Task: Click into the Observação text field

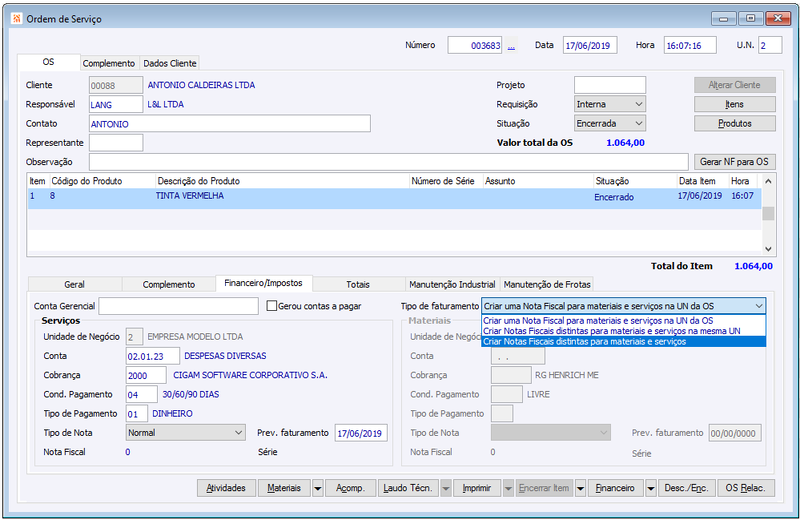Action: (389, 162)
